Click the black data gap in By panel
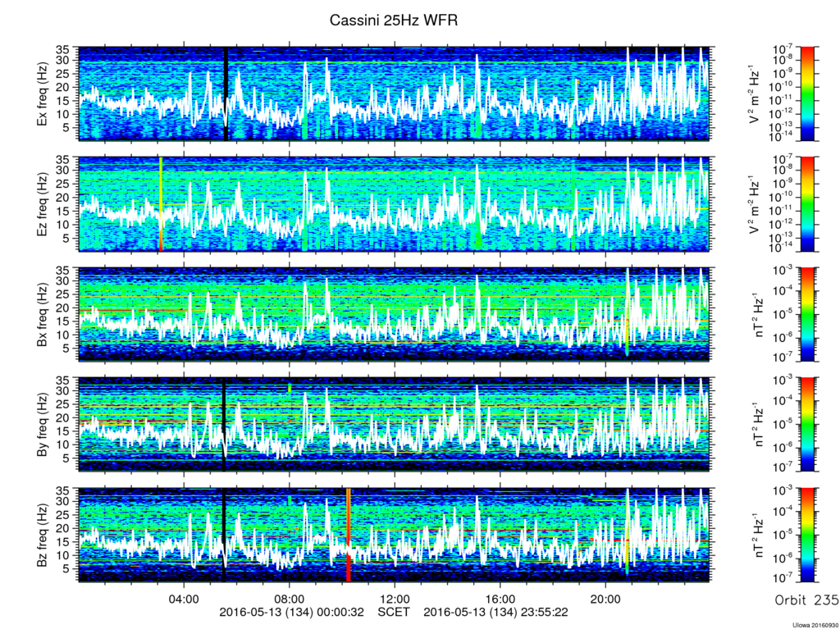The width and height of the screenshot is (840, 629). pyautogui.click(x=224, y=424)
